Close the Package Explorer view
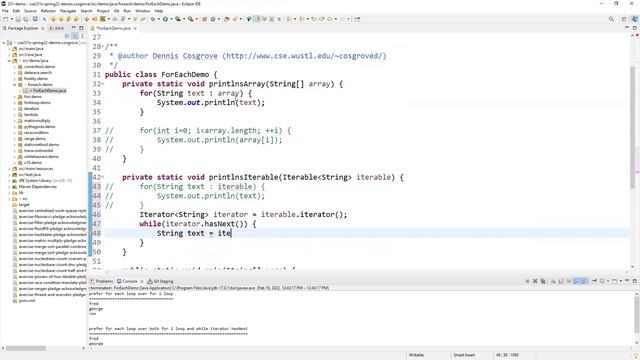The image size is (640, 360). pos(42,28)
